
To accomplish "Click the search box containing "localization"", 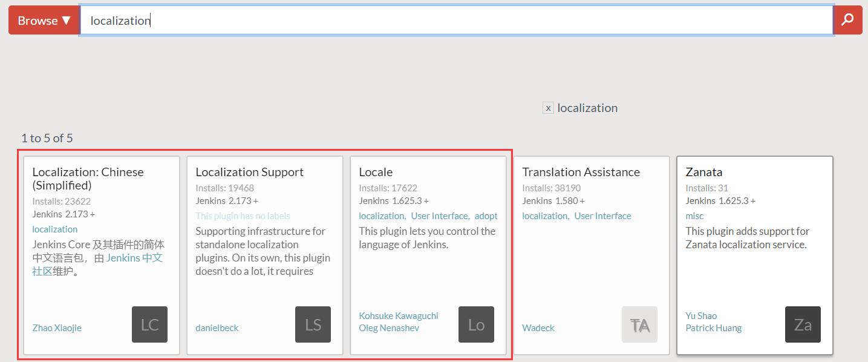I will (x=457, y=21).
